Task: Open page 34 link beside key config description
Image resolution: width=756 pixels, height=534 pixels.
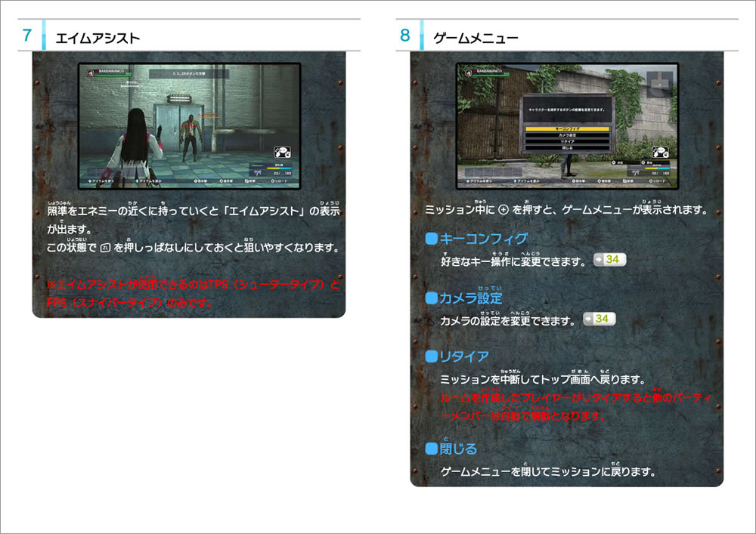Action: (609, 259)
